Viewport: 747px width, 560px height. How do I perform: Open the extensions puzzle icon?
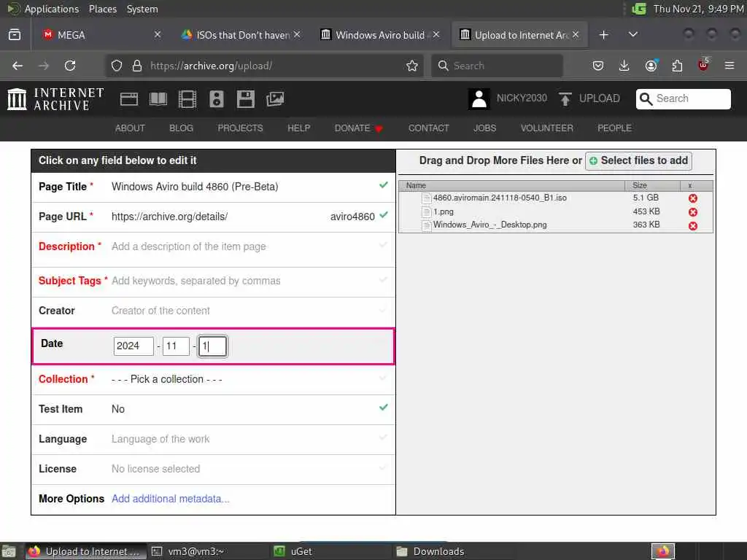tap(677, 66)
